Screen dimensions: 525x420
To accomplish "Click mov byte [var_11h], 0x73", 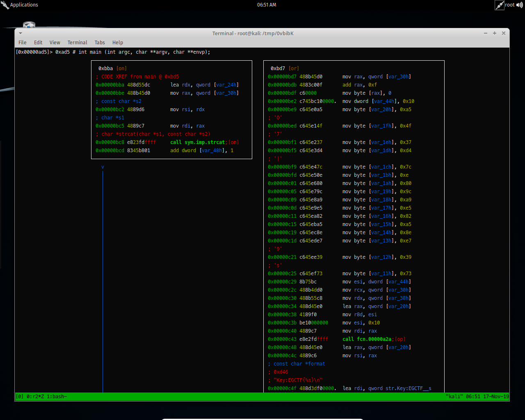I will [377, 274].
